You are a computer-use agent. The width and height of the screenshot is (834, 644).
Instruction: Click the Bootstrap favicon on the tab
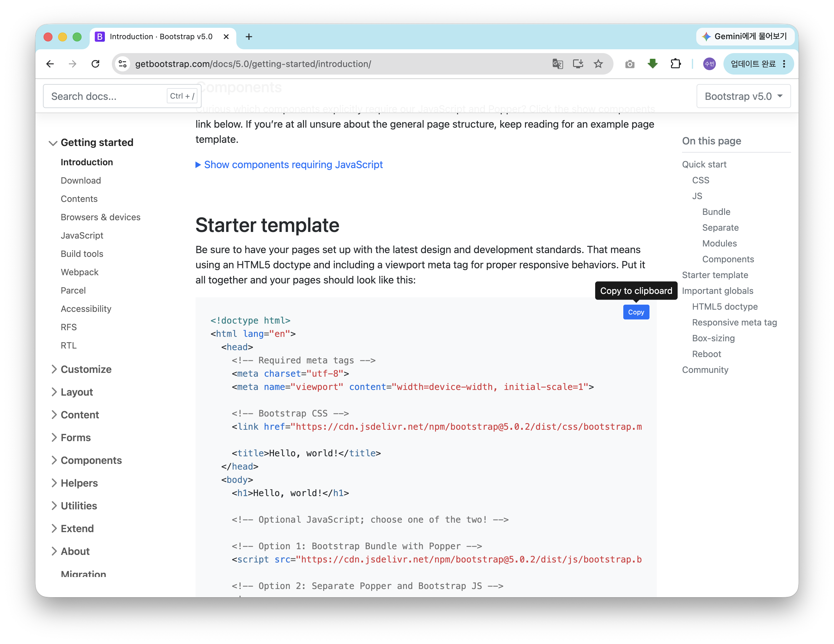click(100, 37)
